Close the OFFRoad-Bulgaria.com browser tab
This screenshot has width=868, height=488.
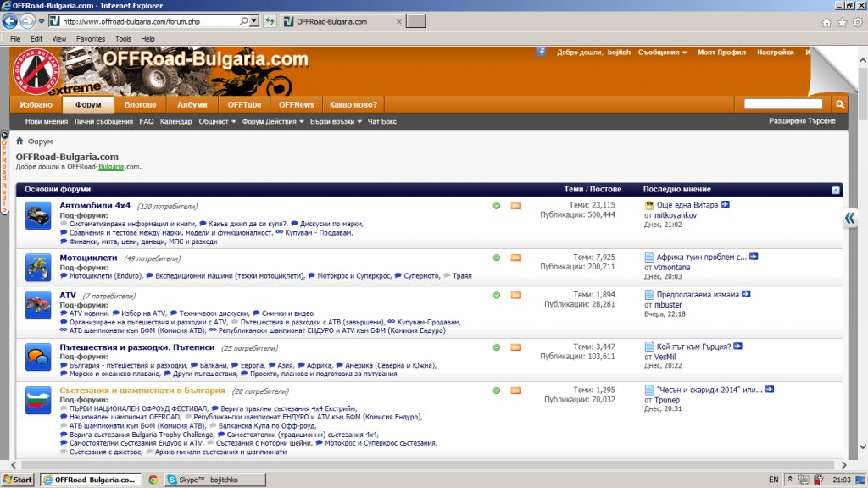tap(398, 21)
